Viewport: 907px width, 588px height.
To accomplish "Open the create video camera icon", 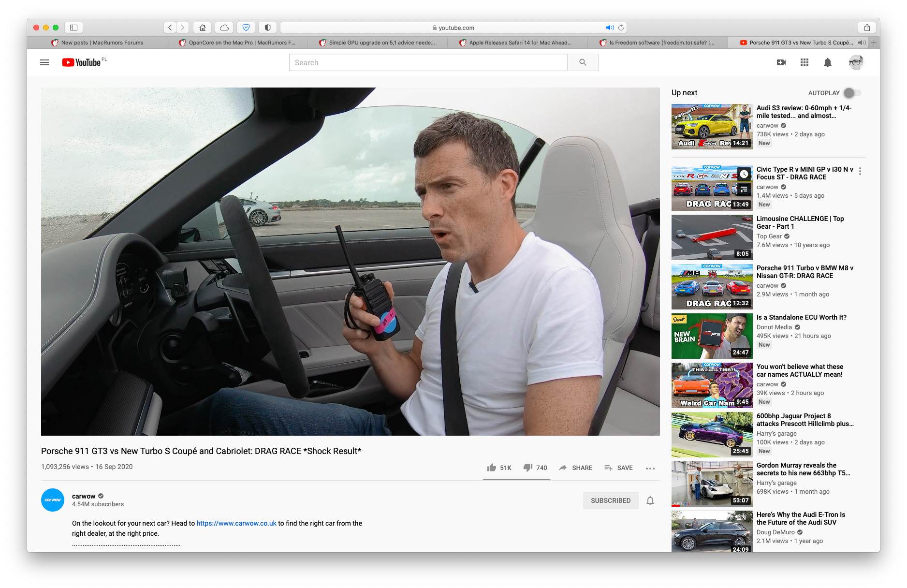I will [x=781, y=62].
